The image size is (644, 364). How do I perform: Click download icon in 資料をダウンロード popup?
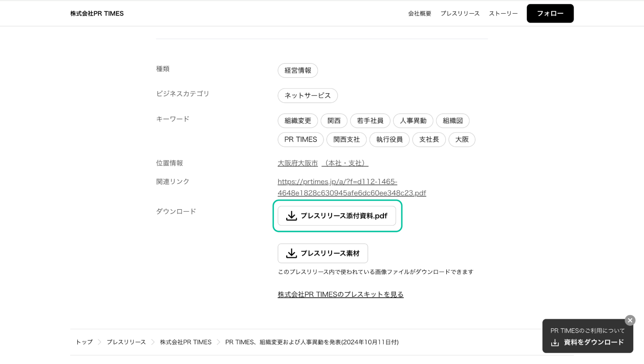point(555,342)
